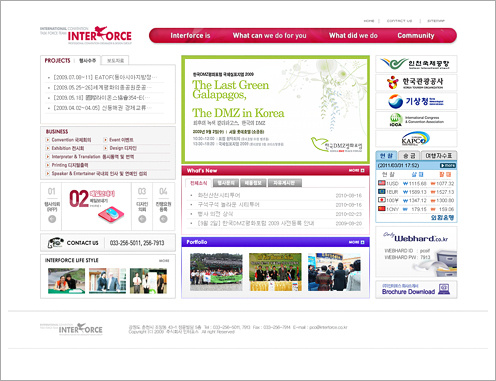This screenshot has width=496, height=381.
Task: Click the Interforce logo in header
Action: click(x=86, y=35)
